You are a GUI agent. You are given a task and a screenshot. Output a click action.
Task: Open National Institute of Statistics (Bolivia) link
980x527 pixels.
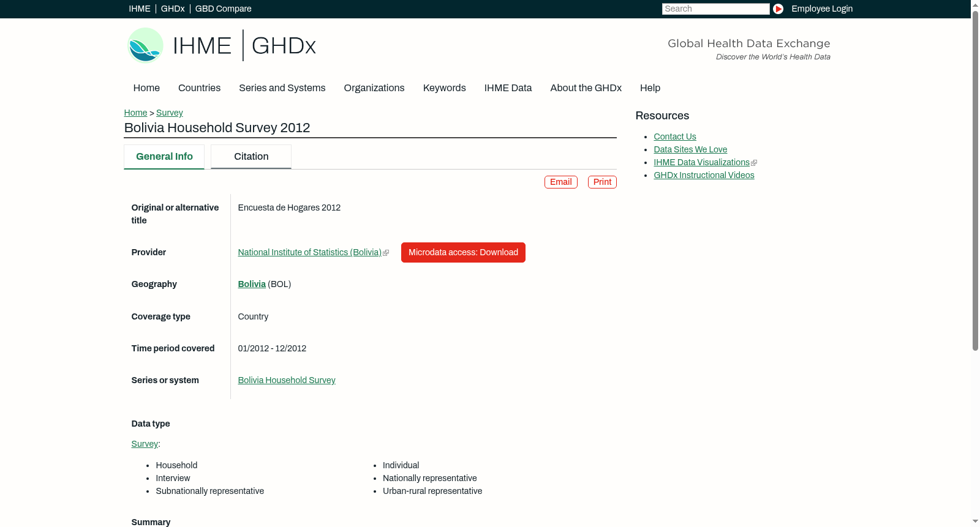click(x=309, y=252)
